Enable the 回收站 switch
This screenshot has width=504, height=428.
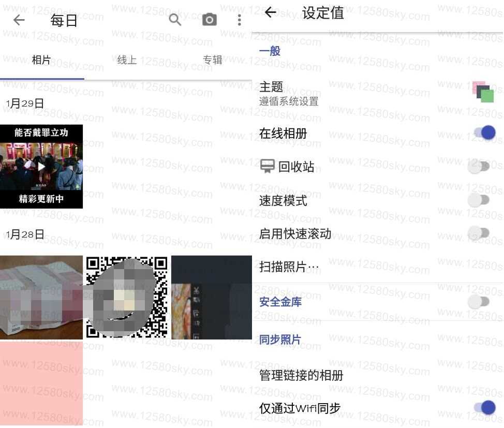(x=479, y=167)
